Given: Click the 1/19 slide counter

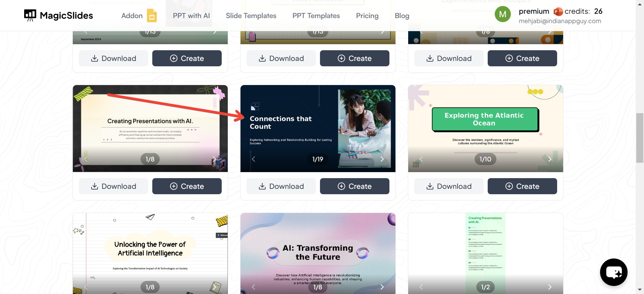Looking at the screenshot, I should click(x=318, y=159).
